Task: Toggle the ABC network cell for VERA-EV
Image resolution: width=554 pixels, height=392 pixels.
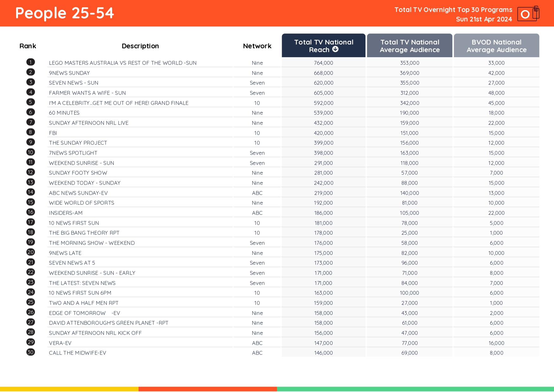Action: (257, 343)
